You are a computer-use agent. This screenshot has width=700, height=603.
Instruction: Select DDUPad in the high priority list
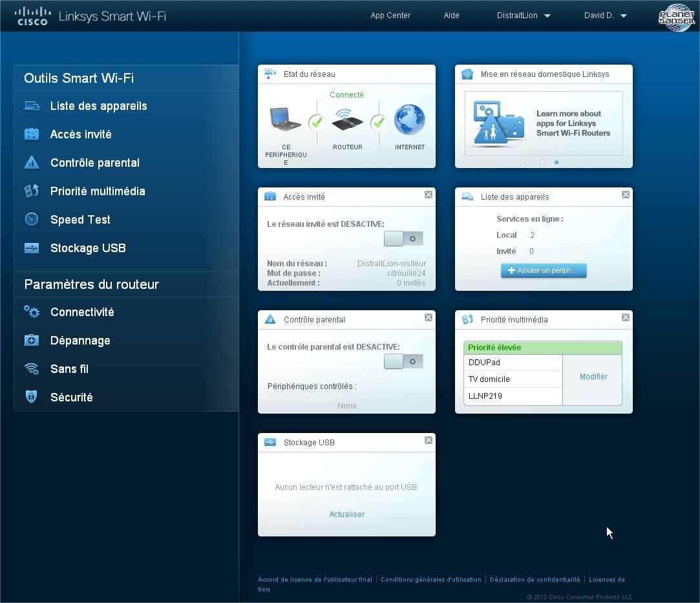click(513, 363)
